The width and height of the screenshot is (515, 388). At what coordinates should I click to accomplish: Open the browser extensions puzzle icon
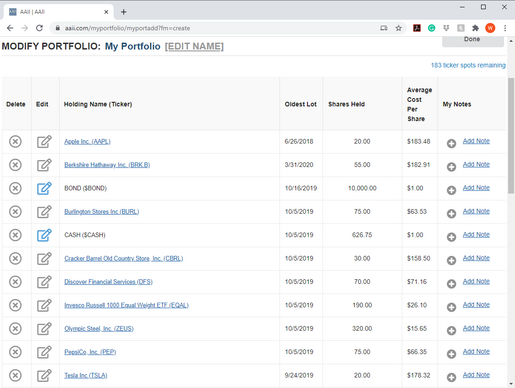(475, 28)
